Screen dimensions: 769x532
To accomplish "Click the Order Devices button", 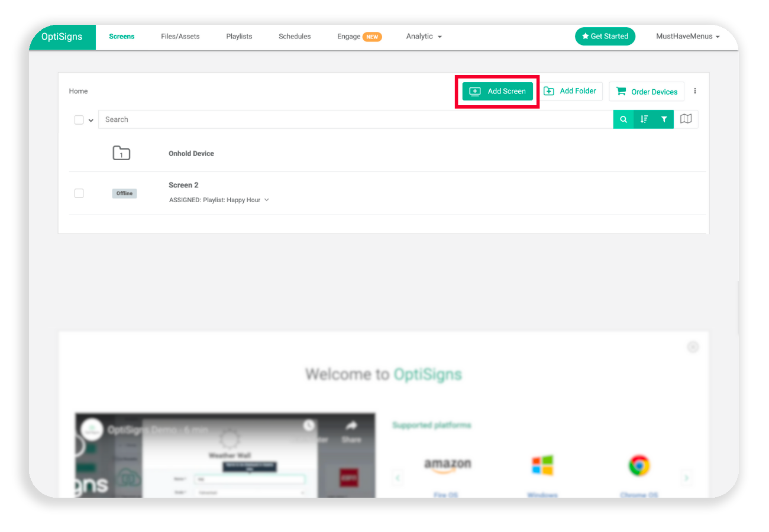I will click(x=647, y=92).
